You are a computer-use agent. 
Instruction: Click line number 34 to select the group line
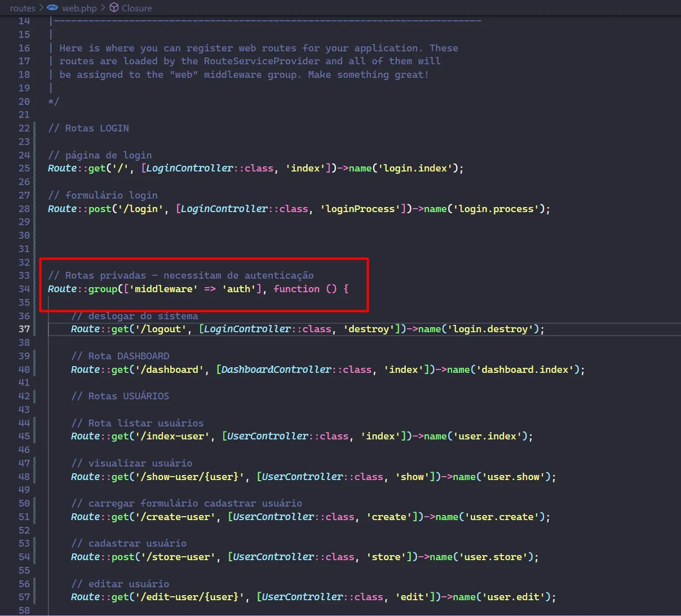click(24, 288)
